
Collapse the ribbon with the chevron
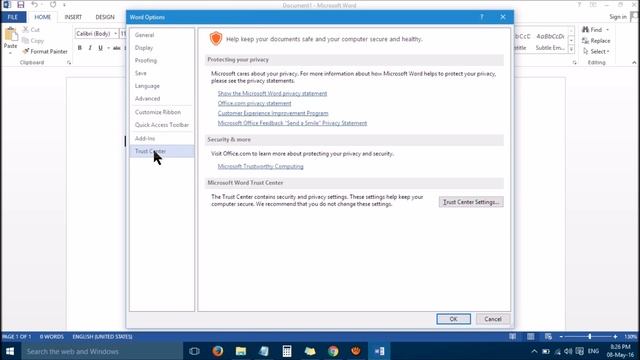(634, 63)
